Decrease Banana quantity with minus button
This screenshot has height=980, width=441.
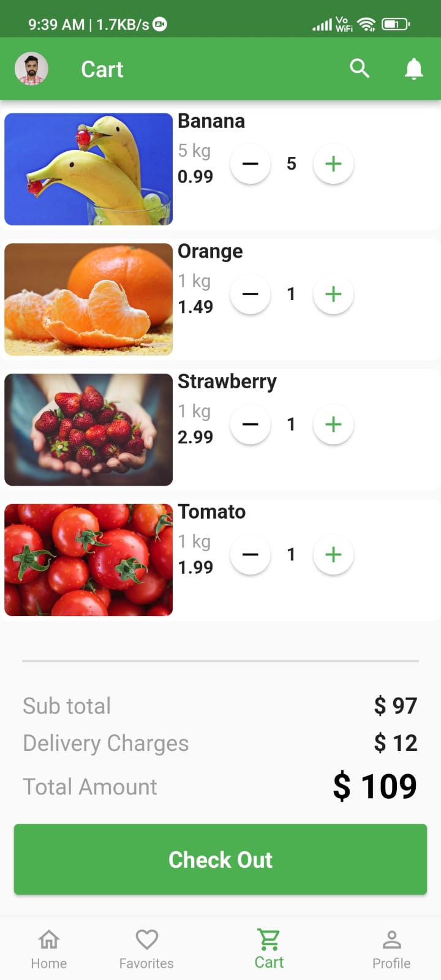coord(251,164)
